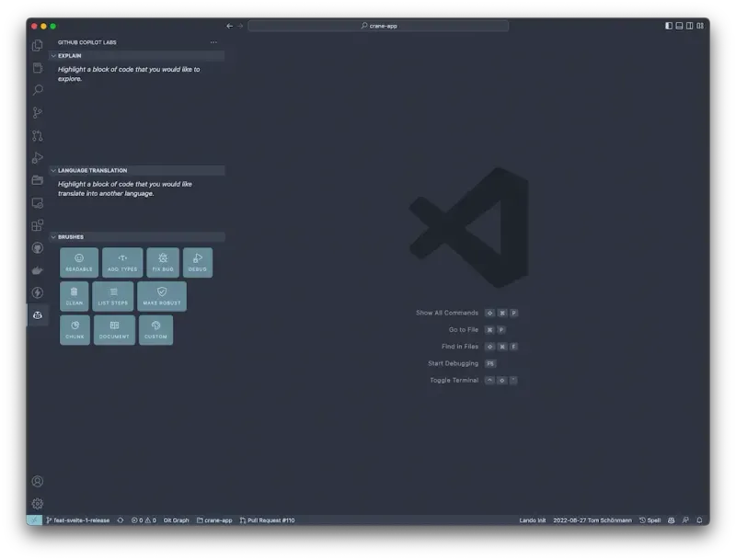Toggle the primary side bar layout button

point(669,26)
